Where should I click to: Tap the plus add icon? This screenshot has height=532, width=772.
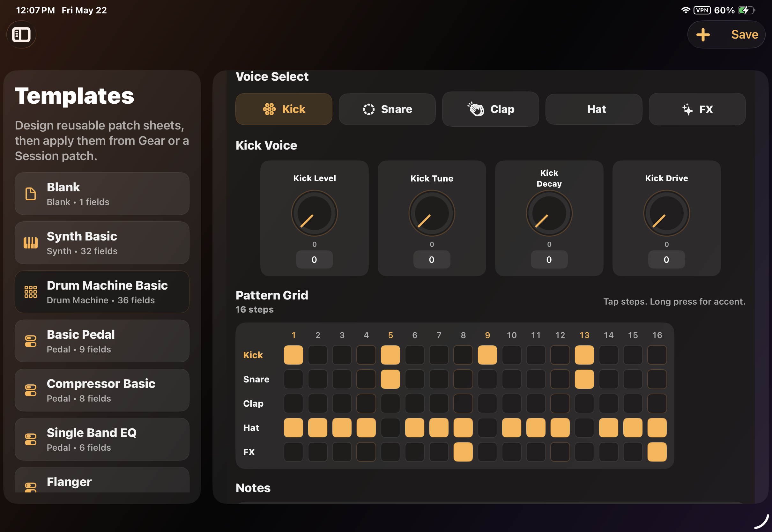point(703,35)
